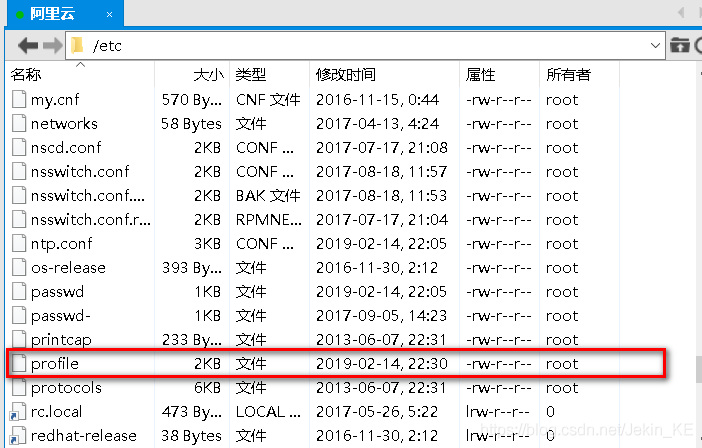Click the printcap file icon
The image size is (702, 448).
coord(19,339)
